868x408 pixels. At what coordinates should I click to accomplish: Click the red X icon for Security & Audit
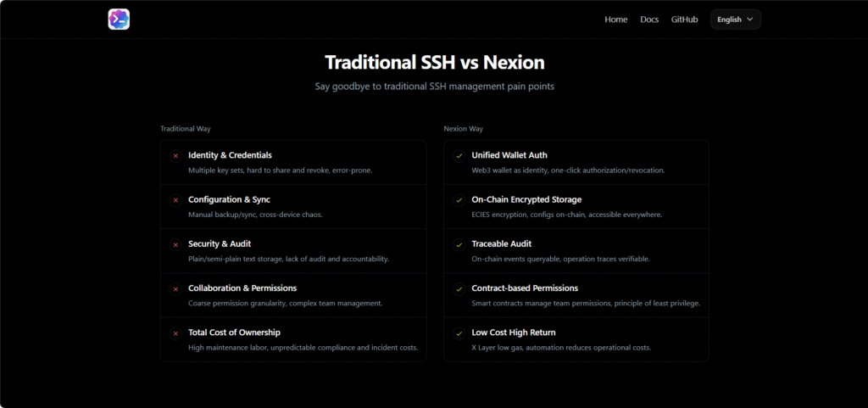pyautogui.click(x=175, y=244)
